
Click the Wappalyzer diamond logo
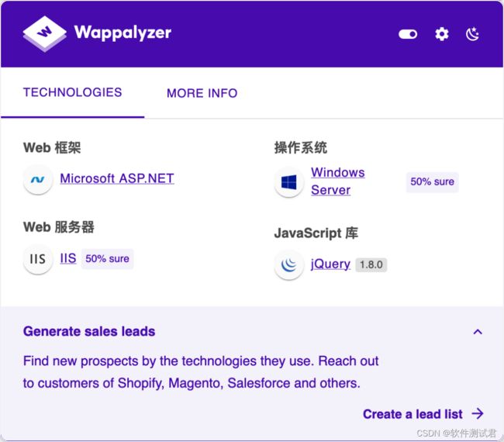45,33
